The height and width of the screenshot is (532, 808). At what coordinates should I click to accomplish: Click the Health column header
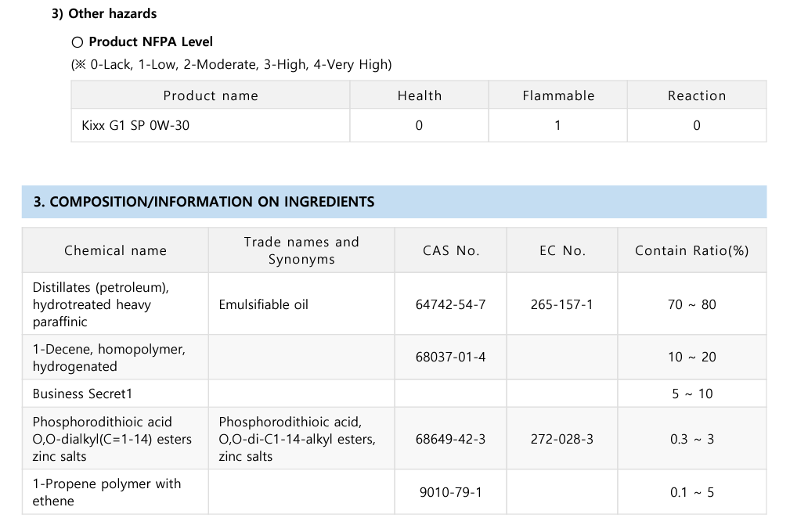420,95
